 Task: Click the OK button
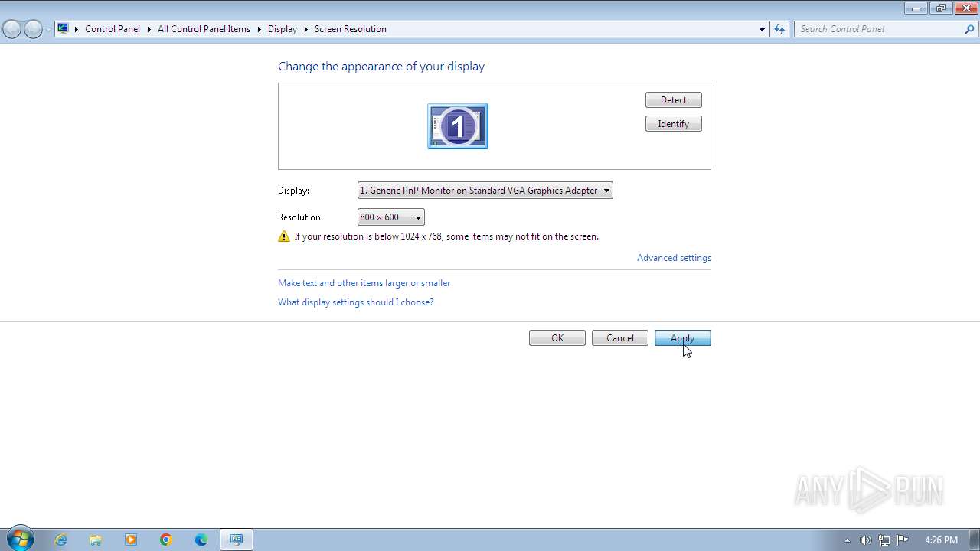coord(557,338)
